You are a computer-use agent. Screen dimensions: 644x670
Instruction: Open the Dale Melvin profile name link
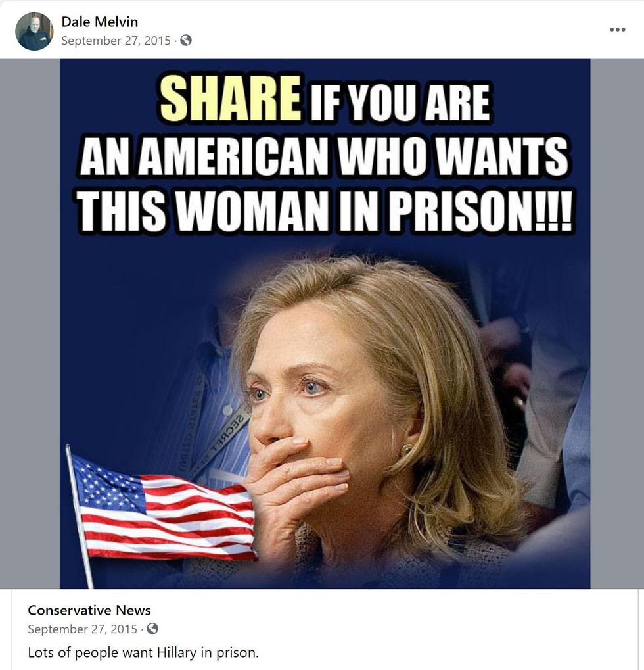[x=99, y=22]
